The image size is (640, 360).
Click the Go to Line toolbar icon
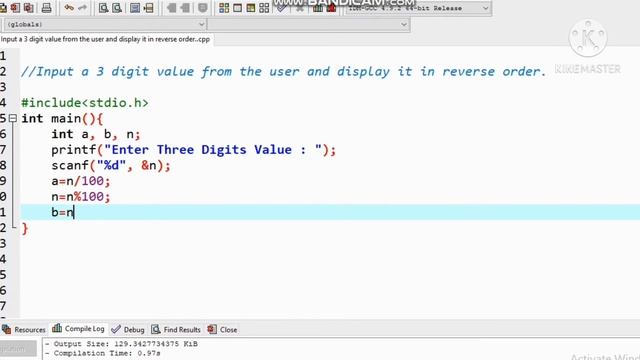149,8
